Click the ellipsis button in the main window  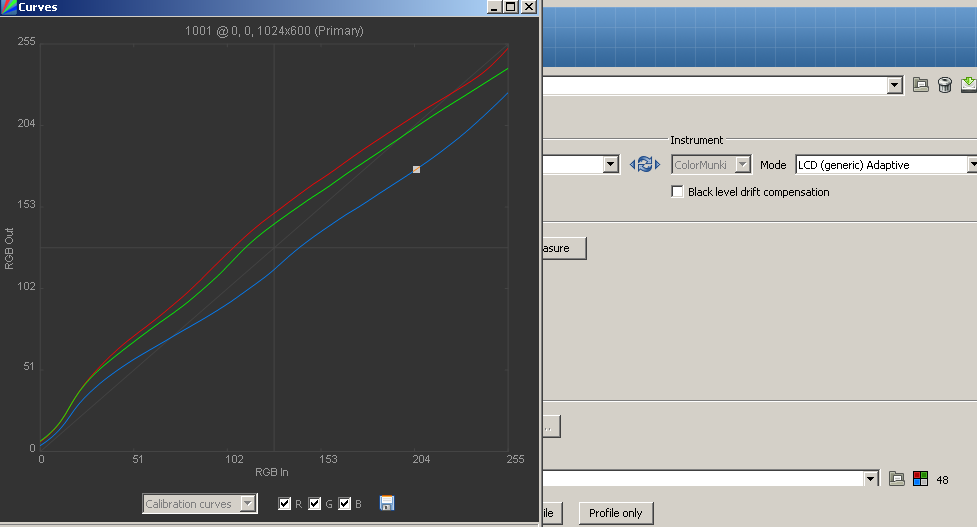pos(551,427)
